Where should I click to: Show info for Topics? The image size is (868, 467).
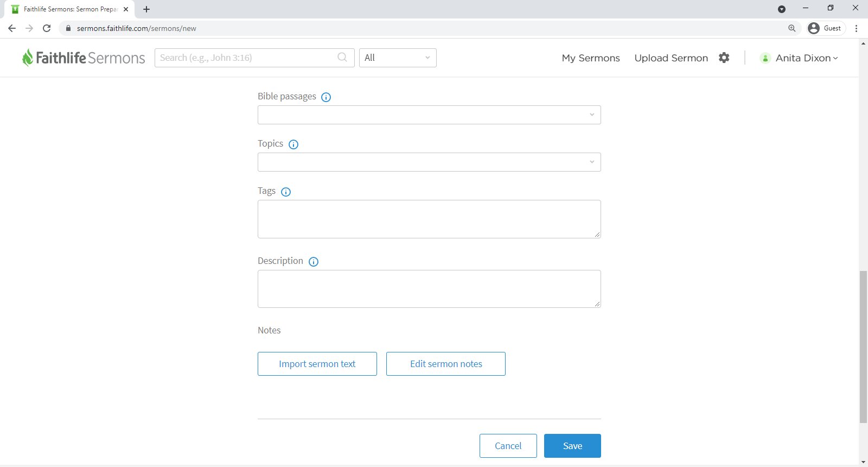293,144
